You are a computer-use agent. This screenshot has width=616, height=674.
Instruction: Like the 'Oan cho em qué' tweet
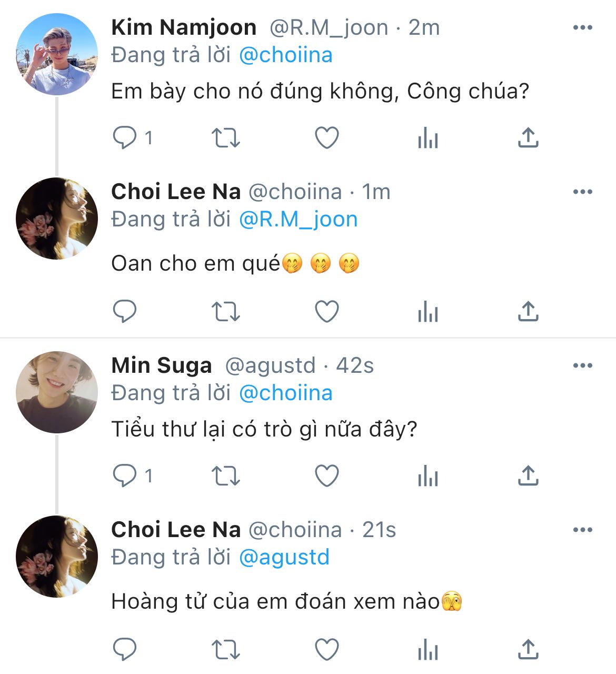[x=326, y=312]
